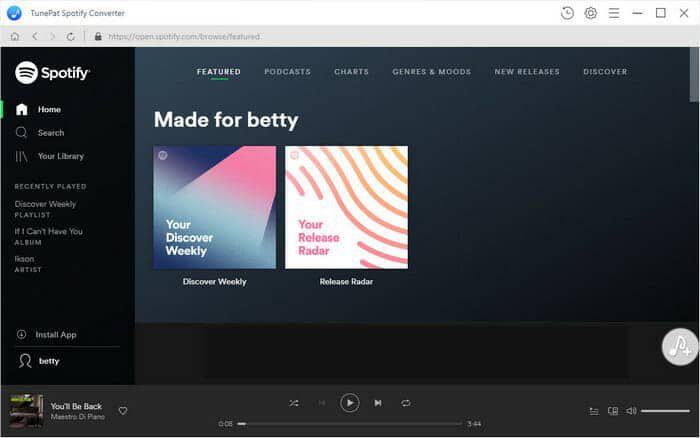Adjust the volume slider
Viewport: 700px width, 438px height.
coord(665,411)
